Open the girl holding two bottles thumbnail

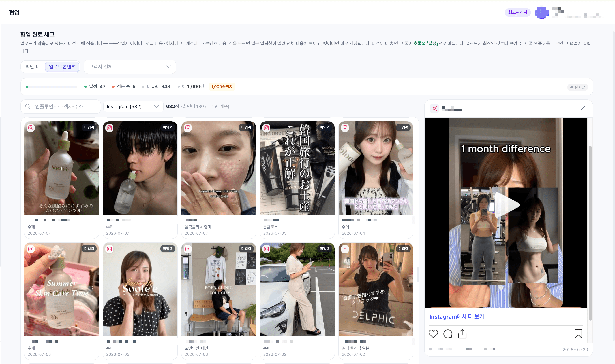[x=376, y=168]
